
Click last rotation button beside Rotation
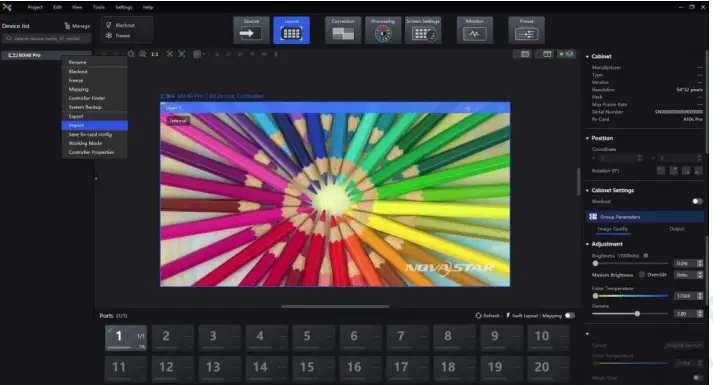point(698,170)
